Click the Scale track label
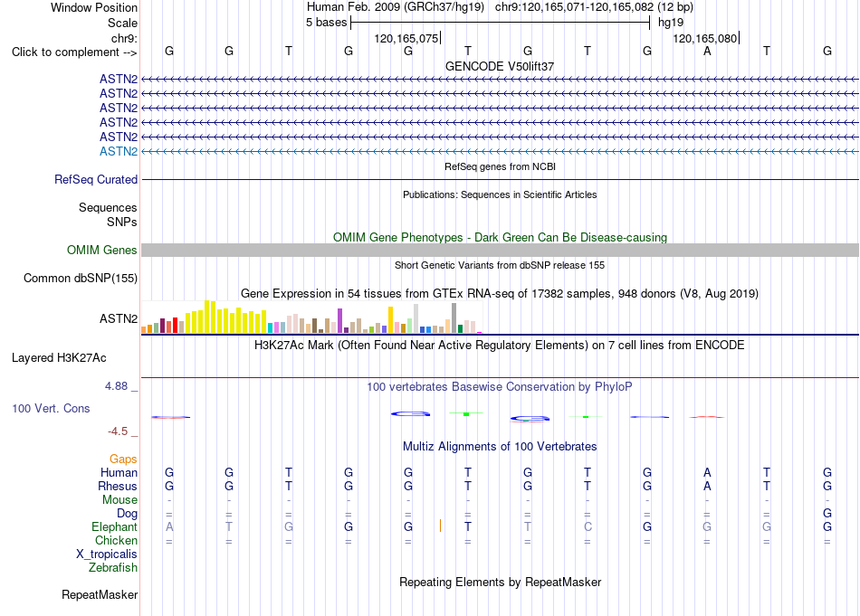The image size is (860, 616). tap(122, 23)
